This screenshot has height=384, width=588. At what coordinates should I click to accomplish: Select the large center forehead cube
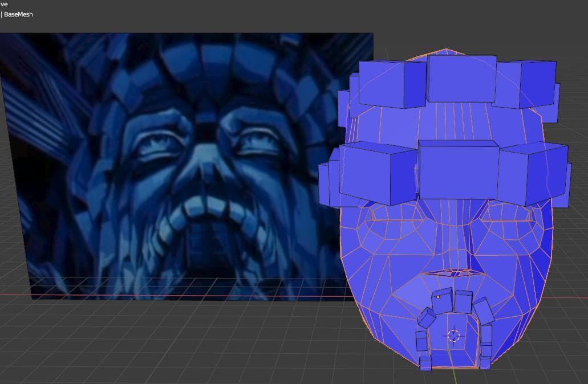pos(458,170)
